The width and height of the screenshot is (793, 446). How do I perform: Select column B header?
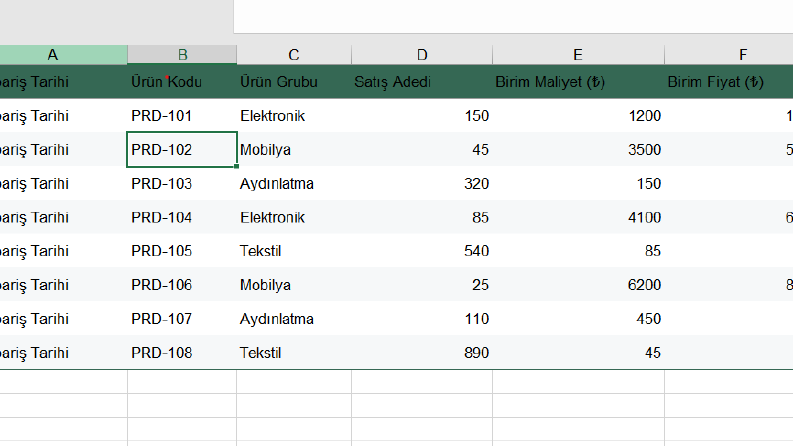[x=182, y=55]
